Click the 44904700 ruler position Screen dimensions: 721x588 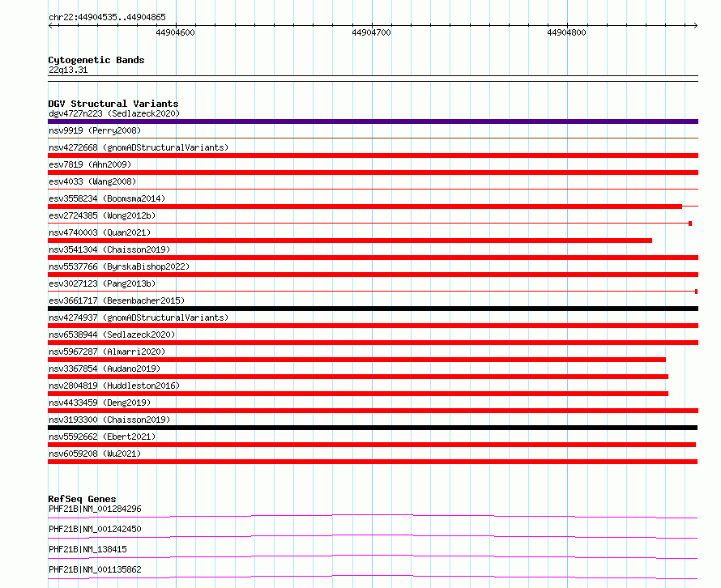tap(371, 32)
